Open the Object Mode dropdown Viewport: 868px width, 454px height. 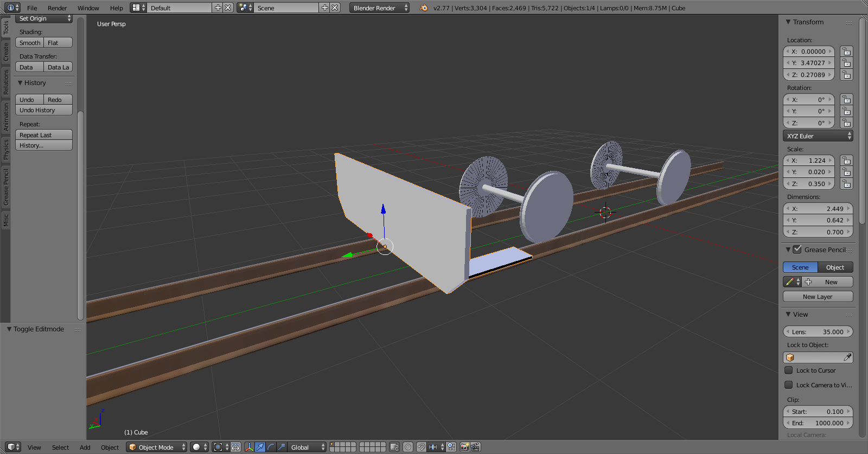(156, 447)
